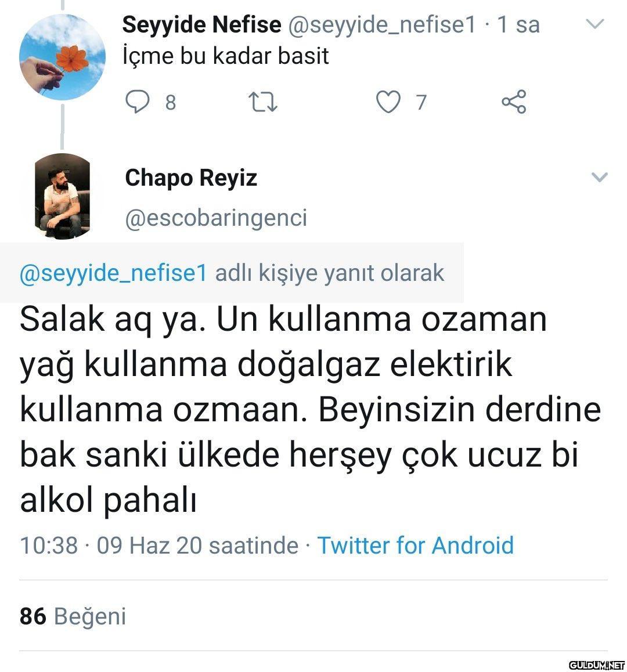The image size is (627, 672).
Task: Open the dropdown arrow beside Chapo Reyiz
Action: (599, 177)
